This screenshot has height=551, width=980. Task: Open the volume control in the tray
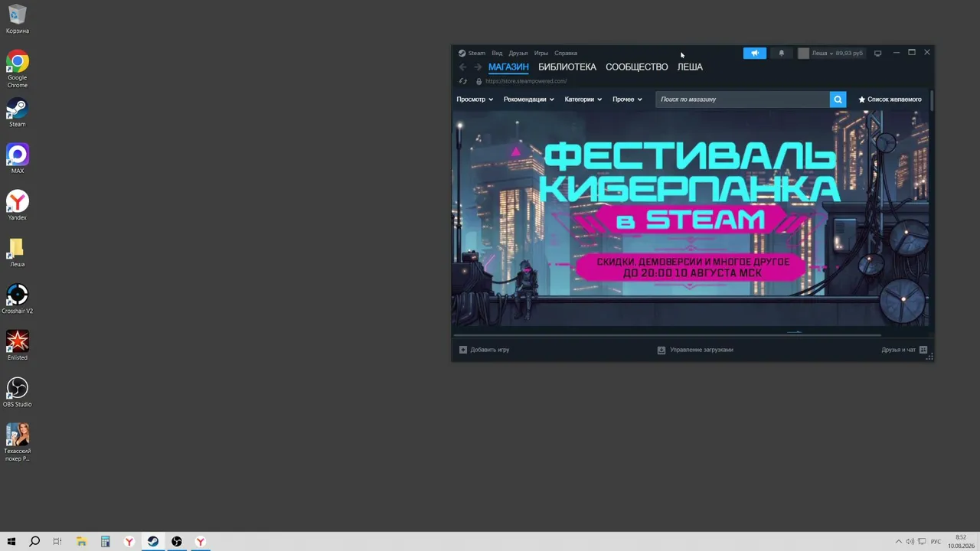(910, 542)
